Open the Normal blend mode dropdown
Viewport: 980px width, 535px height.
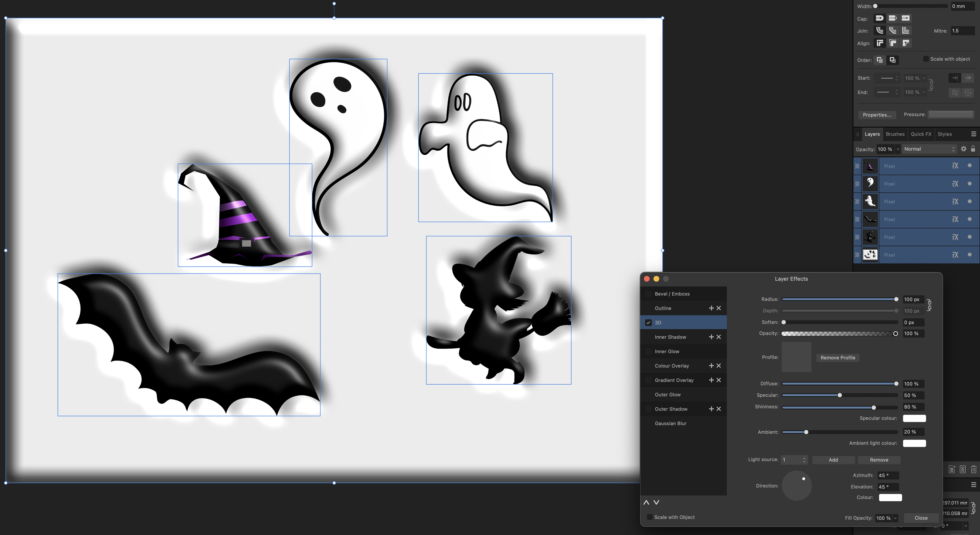tap(929, 149)
